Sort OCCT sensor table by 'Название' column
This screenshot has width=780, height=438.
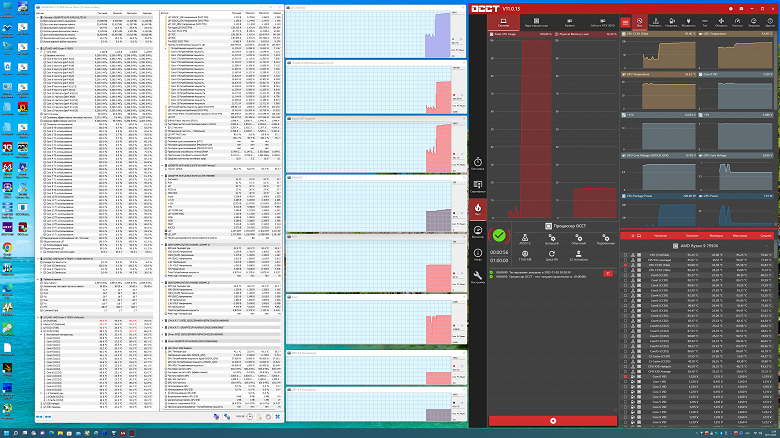(x=661, y=235)
